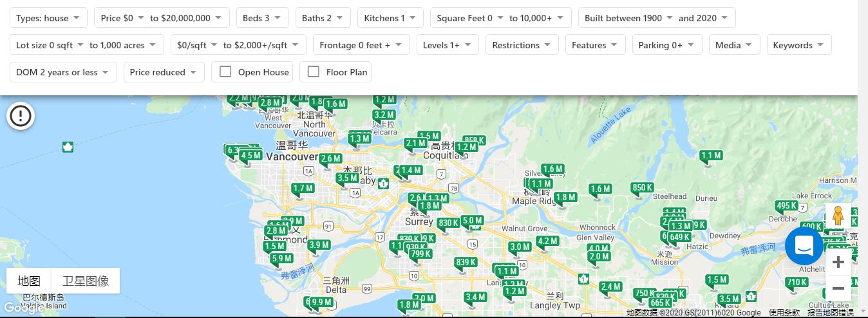Select the 750 K listing marker
Image resolution: width=868 pixels, height=318 pixels.
click(645, 293)
